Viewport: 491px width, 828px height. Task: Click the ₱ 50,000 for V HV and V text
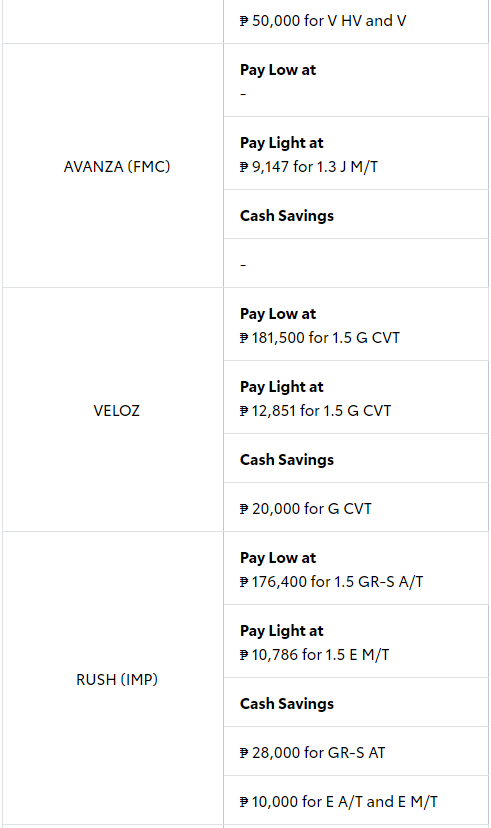(323, 21)
